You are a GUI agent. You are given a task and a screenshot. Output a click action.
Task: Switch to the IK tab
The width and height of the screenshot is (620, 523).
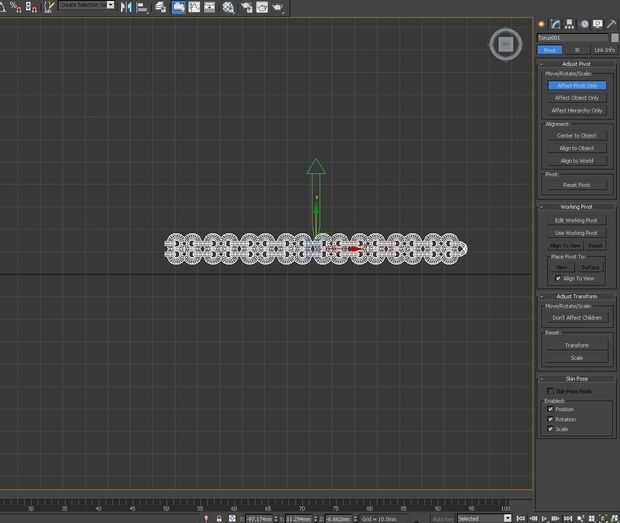[577, 49]
